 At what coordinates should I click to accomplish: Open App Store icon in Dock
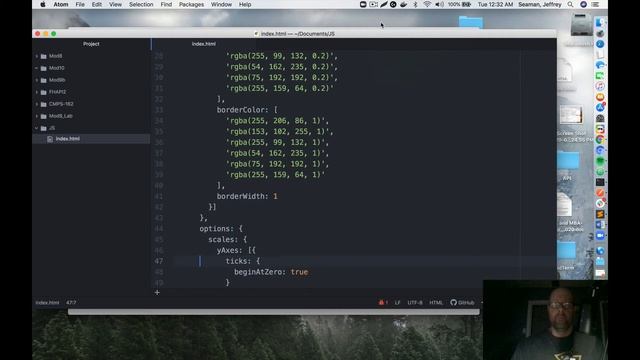600,107
